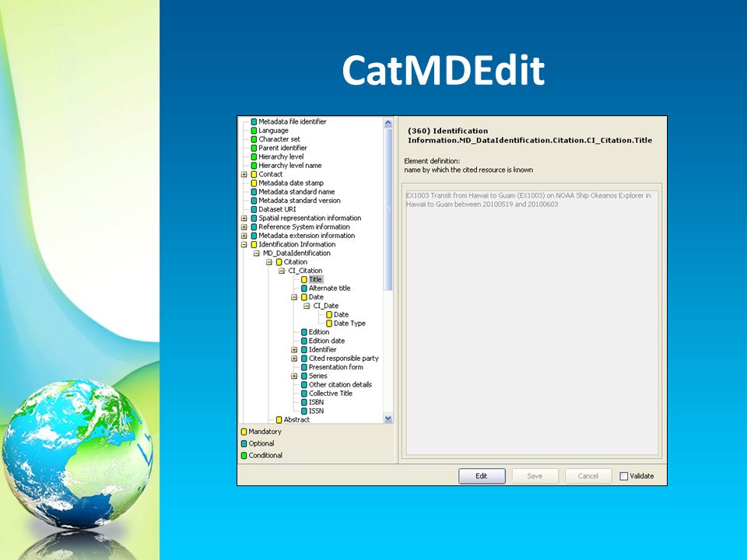Click the yellow icon beside Metadata date stamp

254,184
